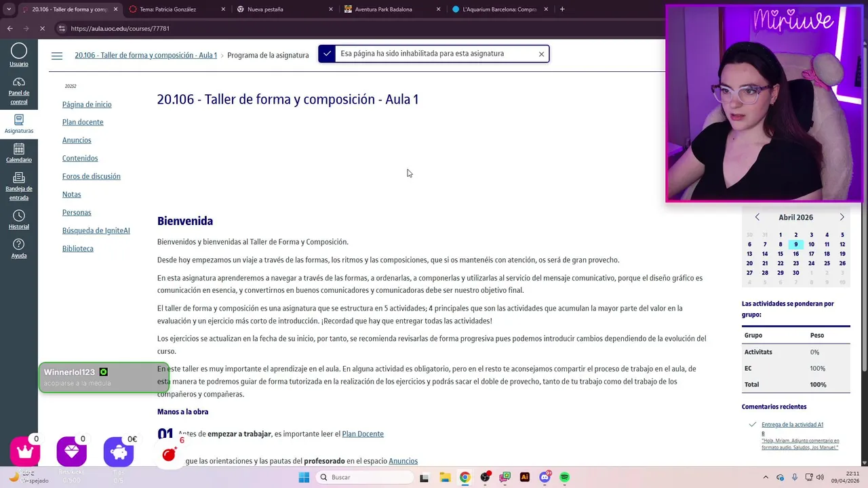Open Contenidos in the course menu

point(80,159)
